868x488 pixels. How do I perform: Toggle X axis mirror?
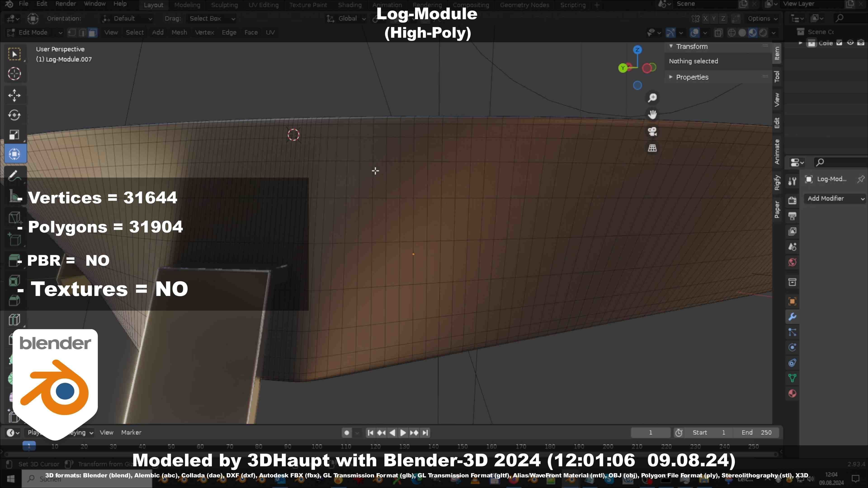tap(705, 19)
